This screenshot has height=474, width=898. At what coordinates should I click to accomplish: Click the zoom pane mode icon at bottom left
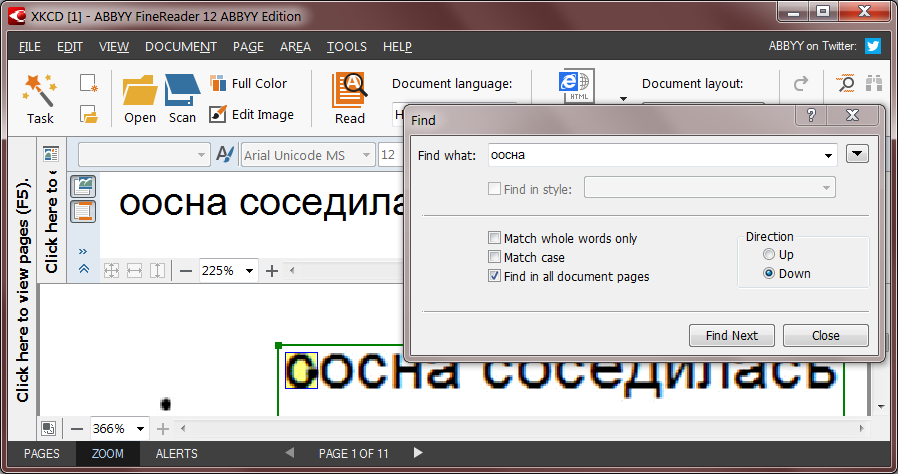[x=49, y=428]
